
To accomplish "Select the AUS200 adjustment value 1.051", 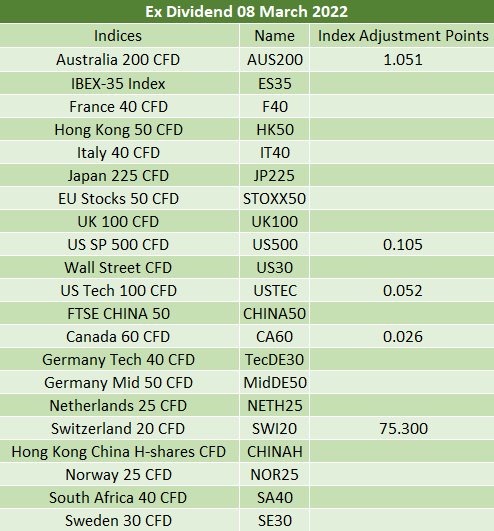I will [403, 60].
